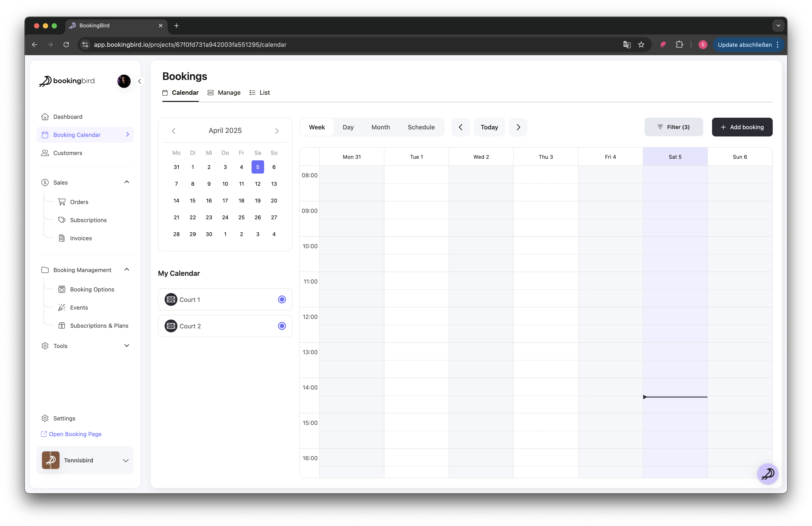Click the Sales dollar icon

45,183
